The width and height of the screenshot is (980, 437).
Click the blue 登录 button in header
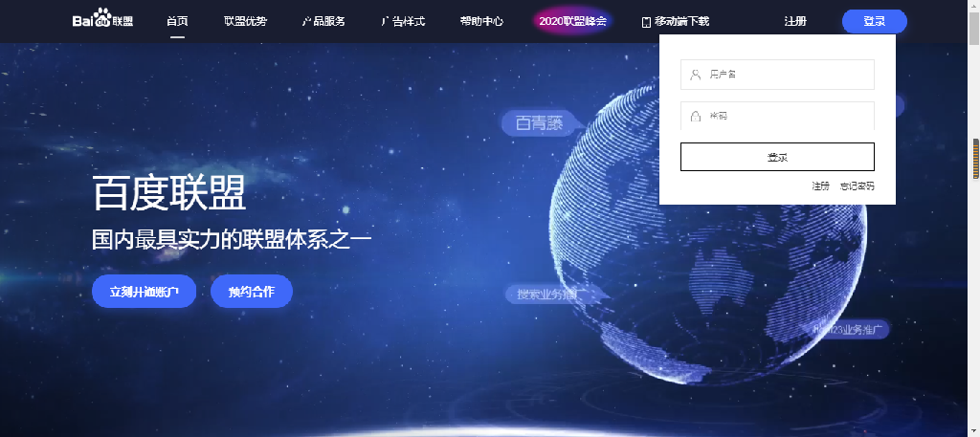tap(875, 21)
